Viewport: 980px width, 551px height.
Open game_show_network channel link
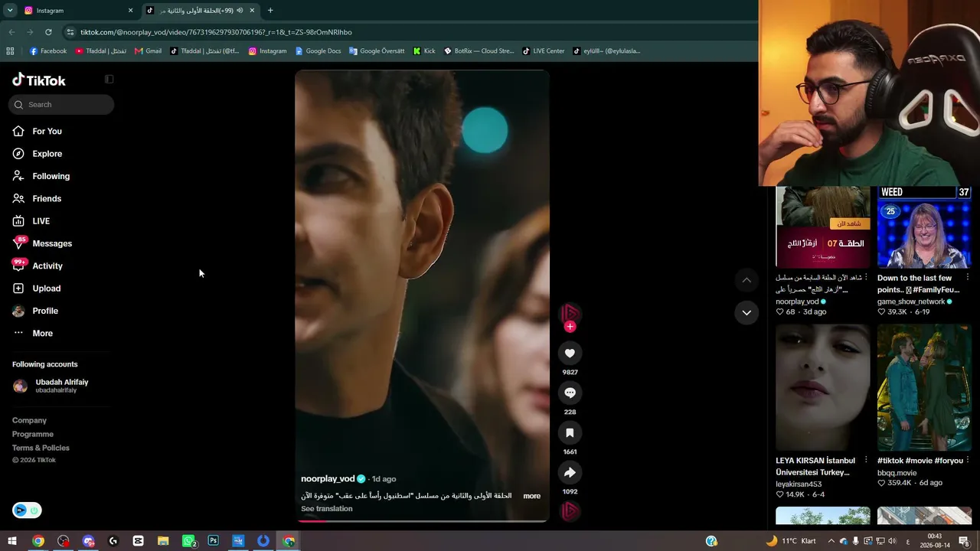(911, 302)
